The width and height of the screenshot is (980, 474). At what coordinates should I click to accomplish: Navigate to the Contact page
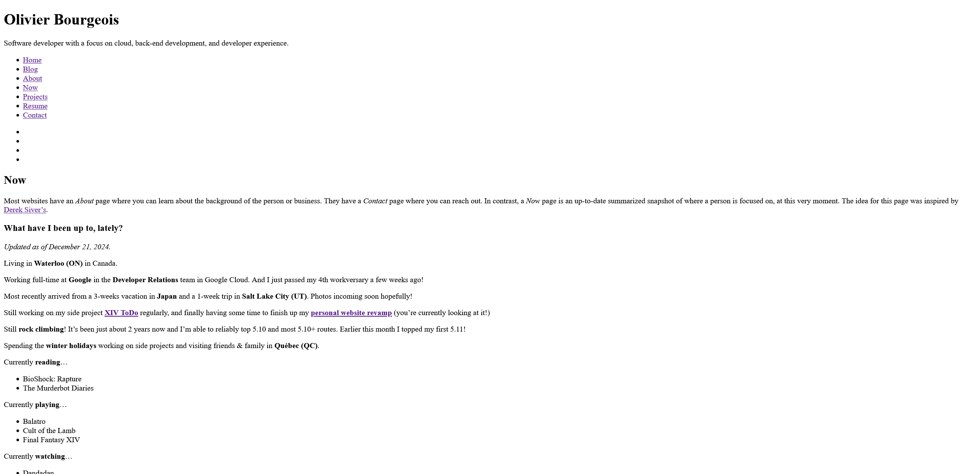(x=34, y=115)
